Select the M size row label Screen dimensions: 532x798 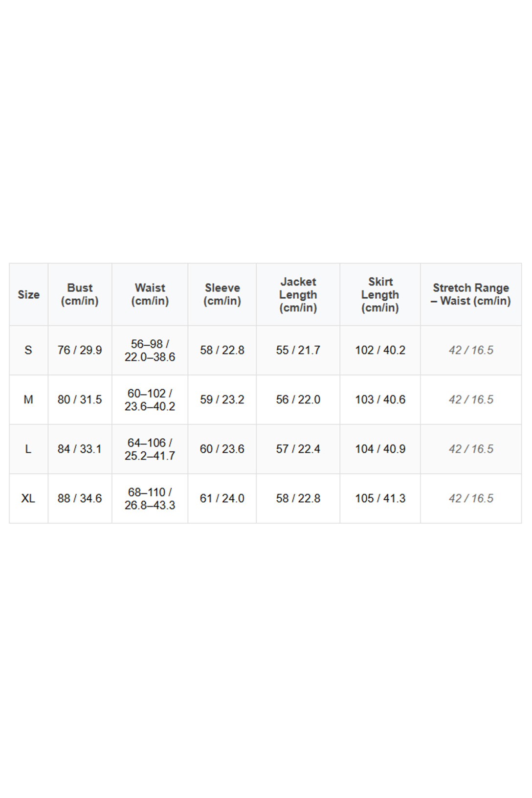(28, 399)
